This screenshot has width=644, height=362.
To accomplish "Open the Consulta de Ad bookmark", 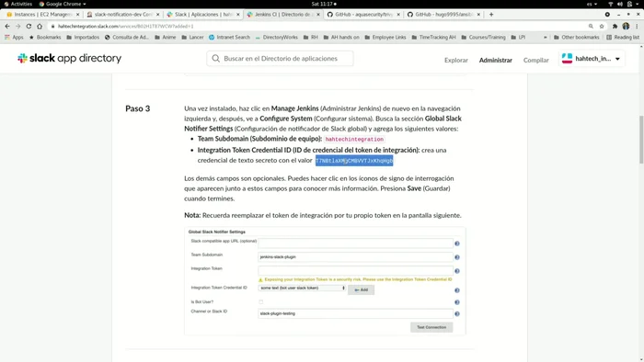I will click(x=127, y=38).
